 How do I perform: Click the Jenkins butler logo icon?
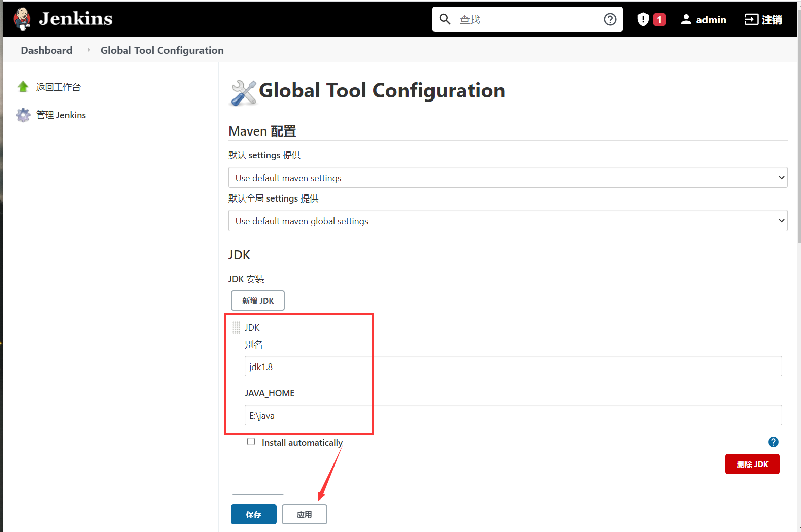tap(22, 19)
